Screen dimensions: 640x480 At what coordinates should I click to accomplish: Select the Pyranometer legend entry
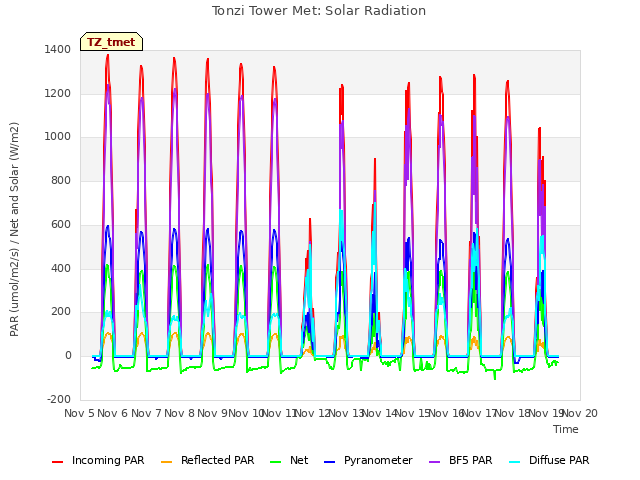pyautogui.click(x=368, y=460)
